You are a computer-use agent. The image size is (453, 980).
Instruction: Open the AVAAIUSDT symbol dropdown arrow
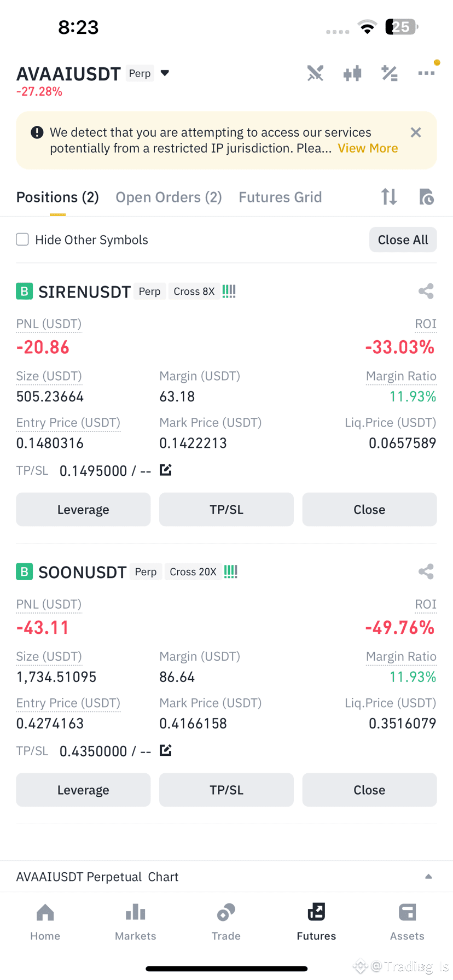(165, 73)
